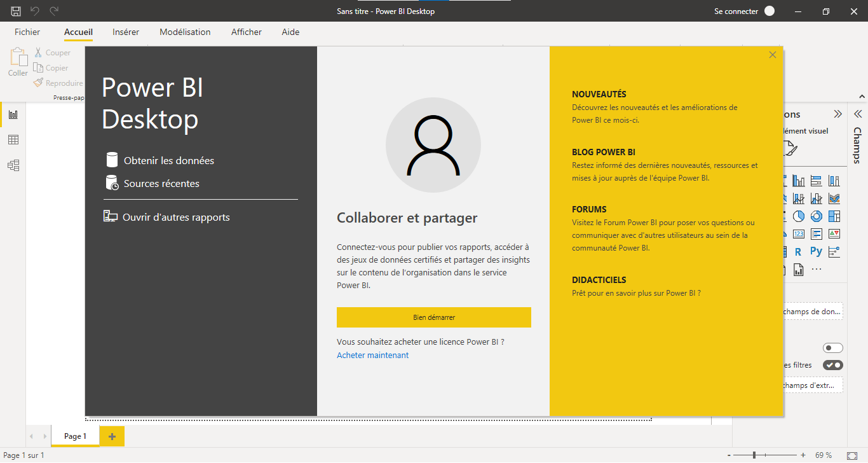Follow the Acheter maintenant link
Image resolution: width=868 pixels, height=463 pixels.
373,356
